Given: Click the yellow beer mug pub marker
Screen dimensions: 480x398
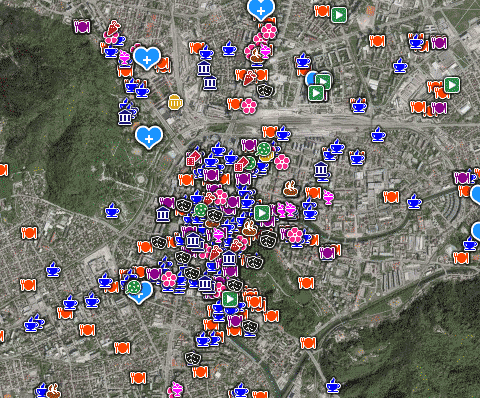Looking at the screenshot, I should coord(175,102).
